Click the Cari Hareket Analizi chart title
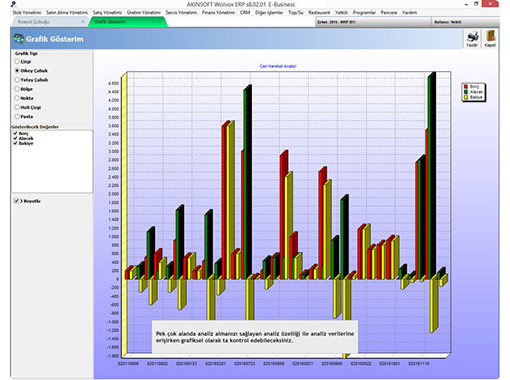Screen dimensions: 510x380 coord(278,66)
